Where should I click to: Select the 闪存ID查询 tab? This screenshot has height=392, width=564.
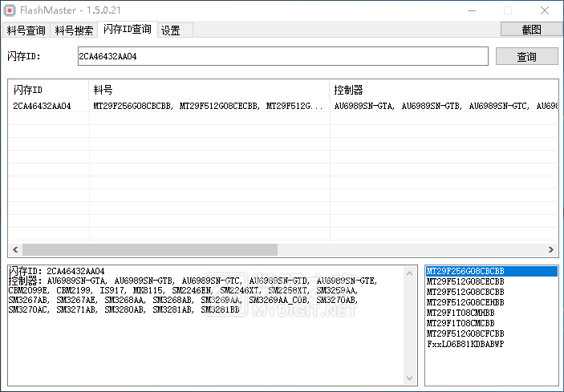click(128, 29)
